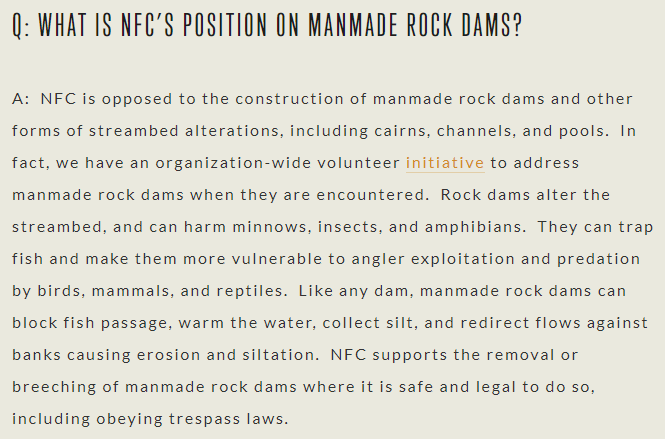The image size is (665, 439).
Task: Click the phrase 'block fish passage'
Action: coord(92,323)
